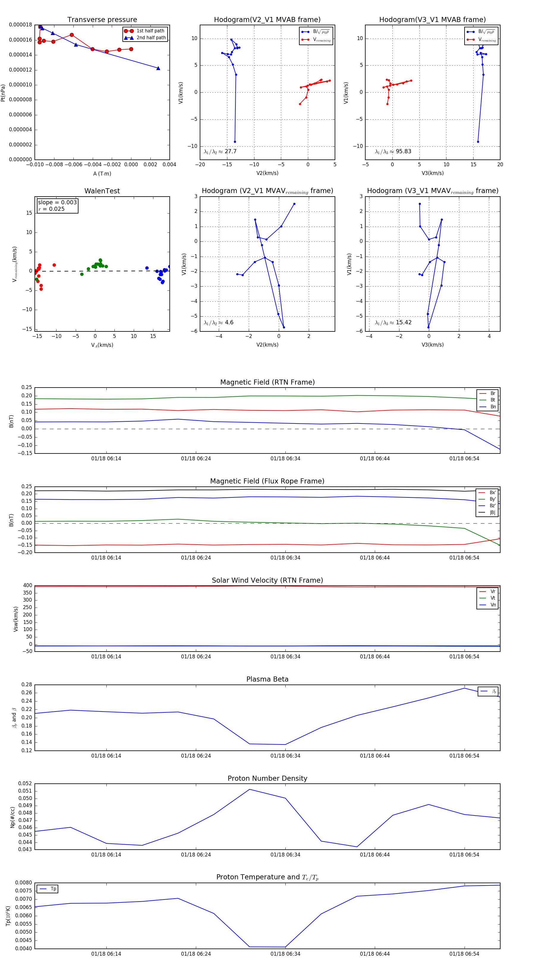Click the 'WalenTest' plot title
Viewport: 535px width, 980px height.
tap(102, 191)
